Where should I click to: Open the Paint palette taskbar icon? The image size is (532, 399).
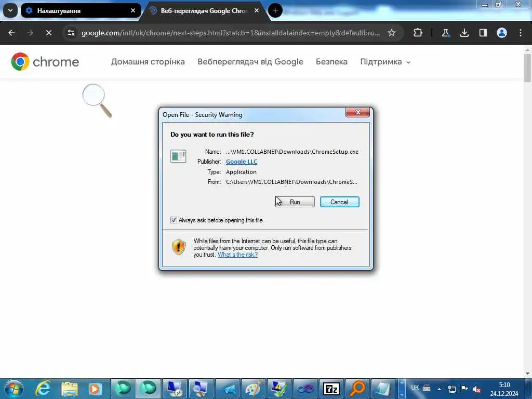point(253,389)
